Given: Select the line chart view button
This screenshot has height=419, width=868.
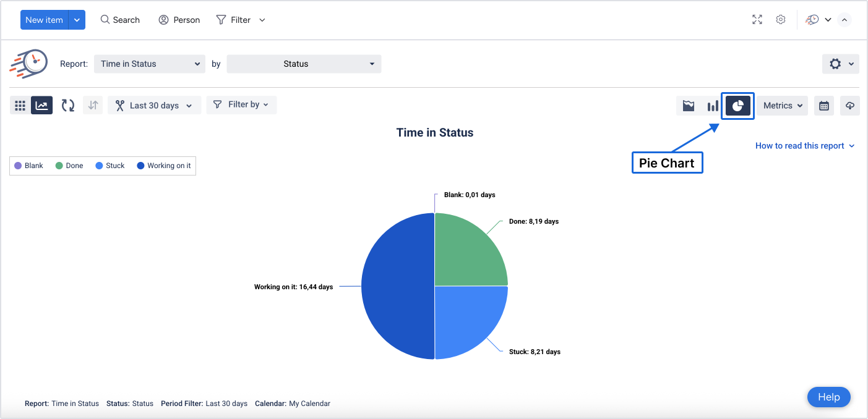Looking at the screenshot, I should 42,106.
